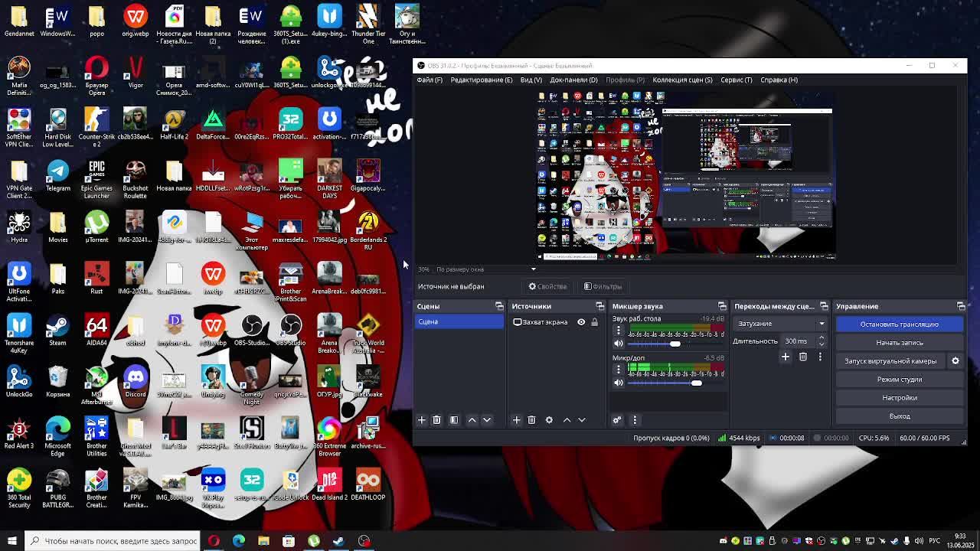Remove the selected scene with the trash icon in Сцены
The height and width of the screenshot is (551, 980).
click(x=436, y=419)
